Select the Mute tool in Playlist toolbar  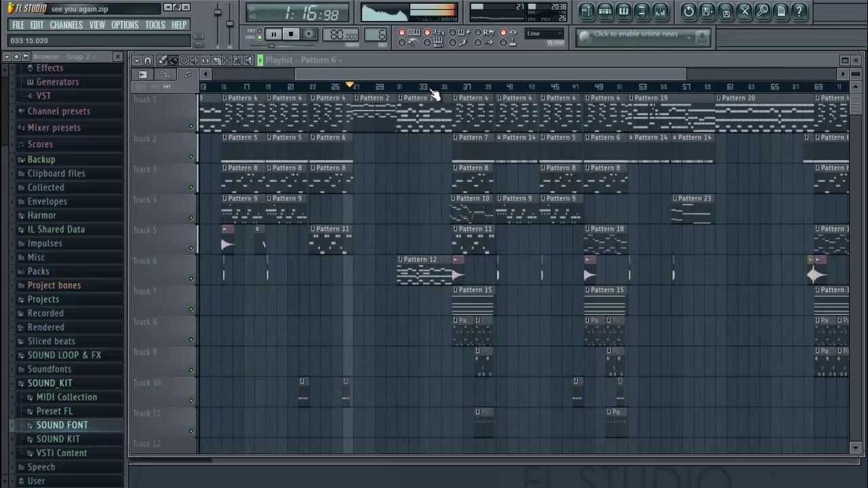195,60
